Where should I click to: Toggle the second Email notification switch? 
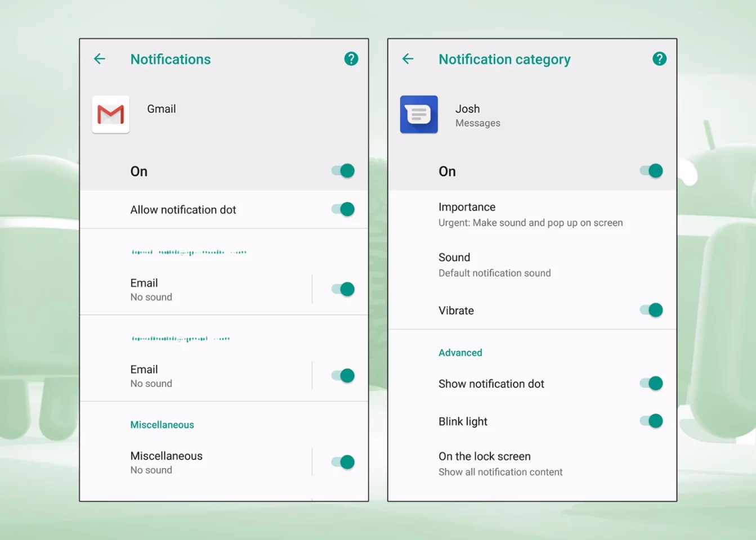(342, 375)
